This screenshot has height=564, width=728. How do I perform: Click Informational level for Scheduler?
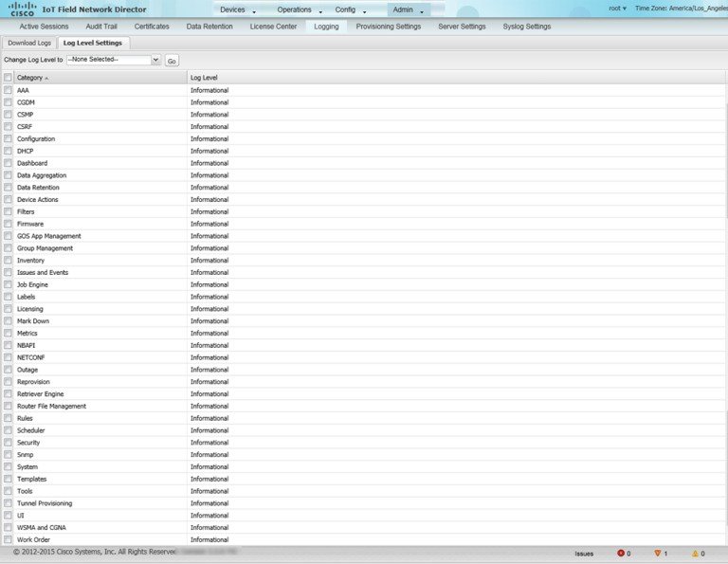[209, 430]
